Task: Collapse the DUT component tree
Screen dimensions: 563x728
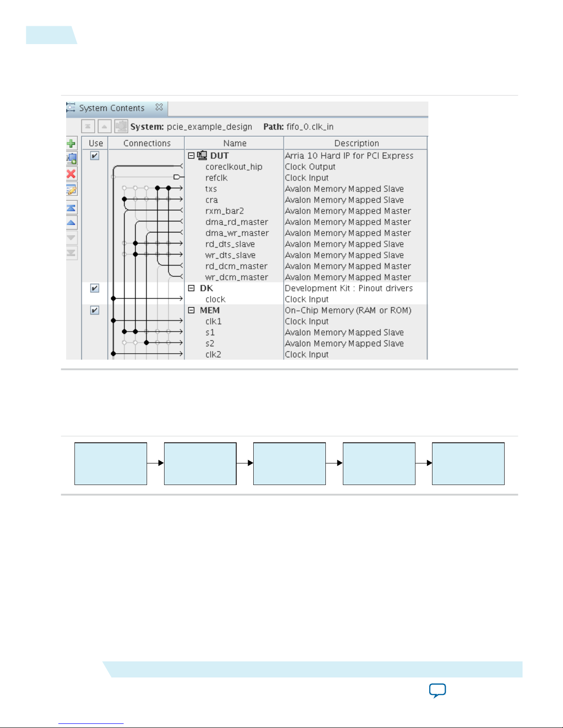Action: pyautogui.click(x=191, y=156)
